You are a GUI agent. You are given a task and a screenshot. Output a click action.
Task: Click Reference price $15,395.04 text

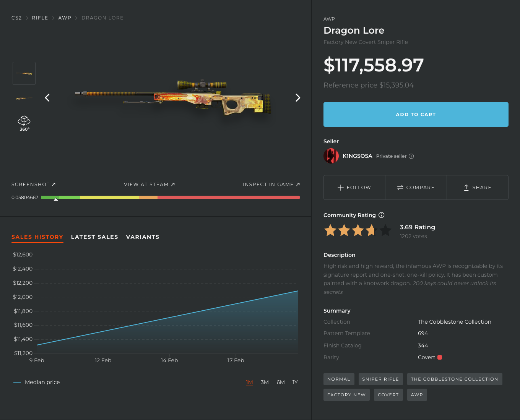(x=369, y=85)
